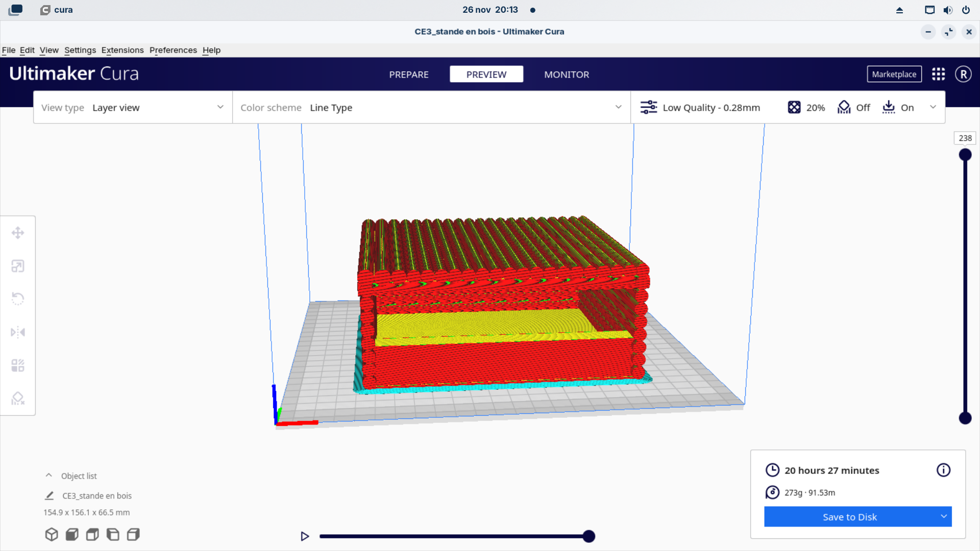Show print time breakdown info icon

(x=943, y=470)
